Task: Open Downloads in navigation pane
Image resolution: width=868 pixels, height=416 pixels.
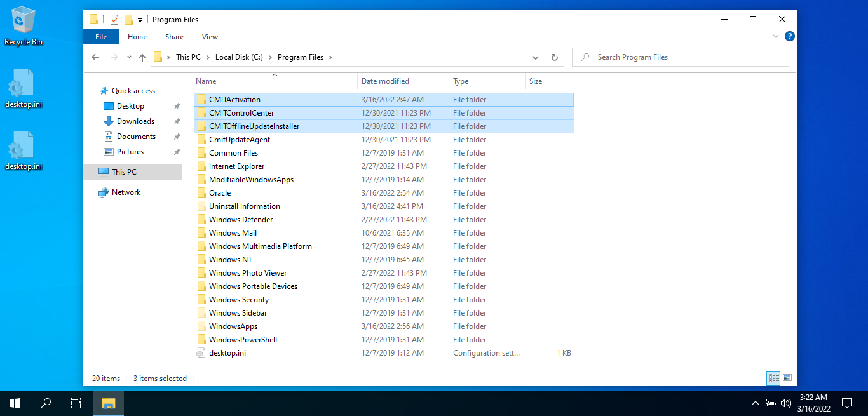Action: (x=135, y=121)
